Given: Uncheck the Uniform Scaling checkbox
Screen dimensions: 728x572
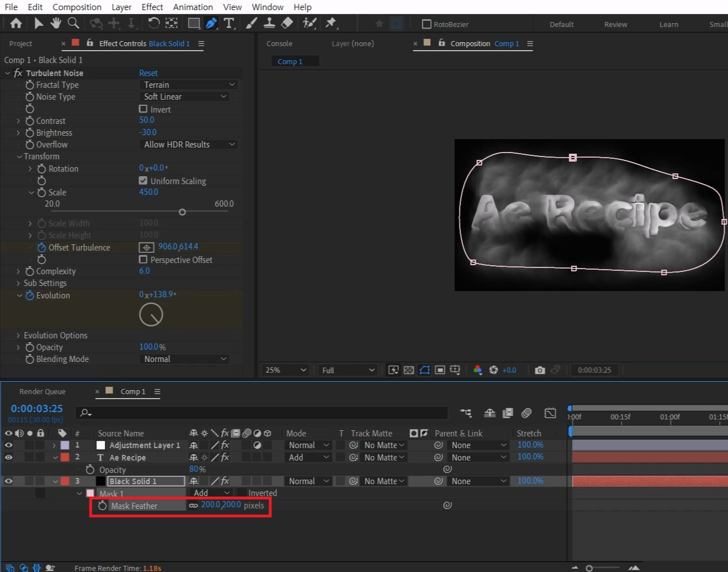Looking at the screenshot, I should (143, 181).
